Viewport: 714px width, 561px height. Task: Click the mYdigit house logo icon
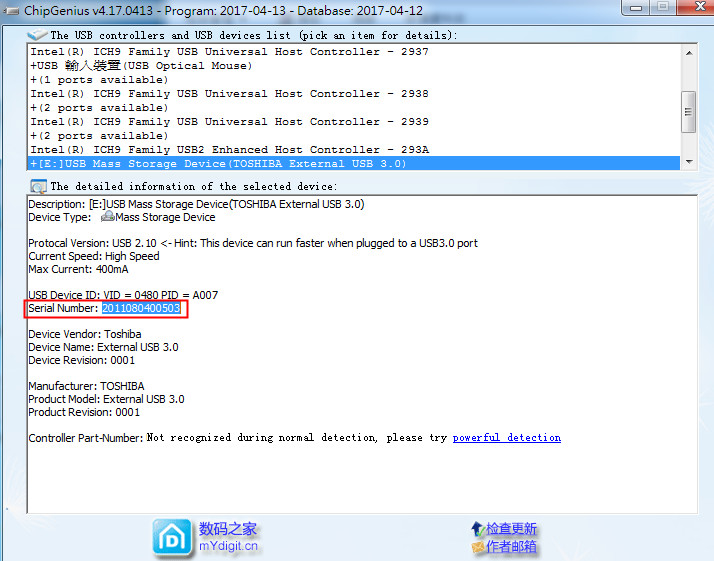click(172, 538)
